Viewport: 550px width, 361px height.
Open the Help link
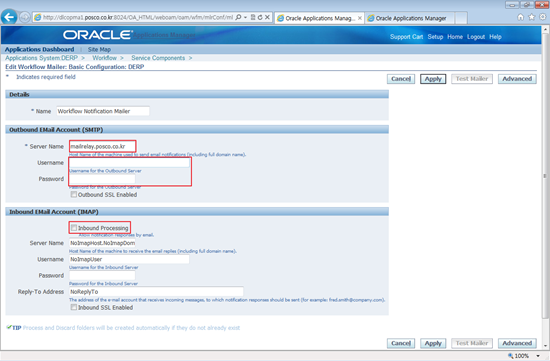[495, 37]
